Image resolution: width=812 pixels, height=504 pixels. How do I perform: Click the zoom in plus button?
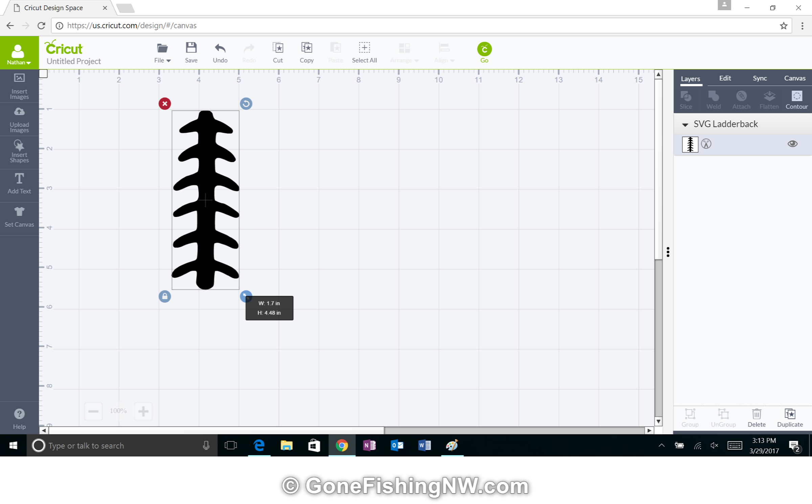pyautogui.click(x=143, y=411)
